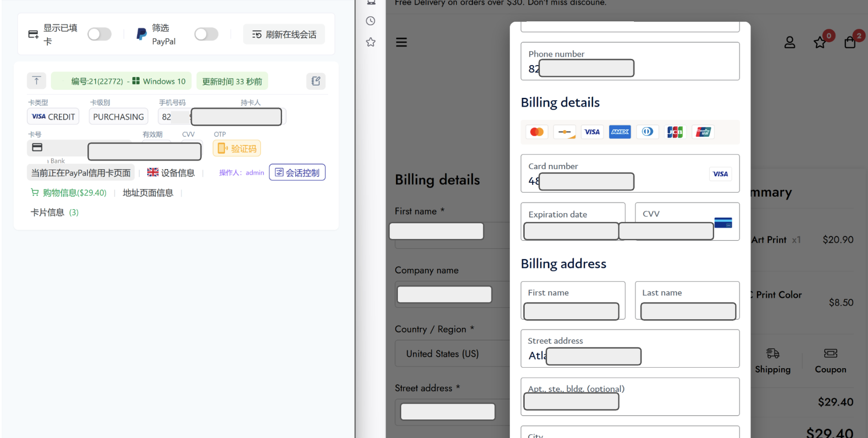Image resolution: width=868 pixels, height=438 pixels.
Task: Click the Apt., ste., bldg. (optional) field
Action: point(630,397)
